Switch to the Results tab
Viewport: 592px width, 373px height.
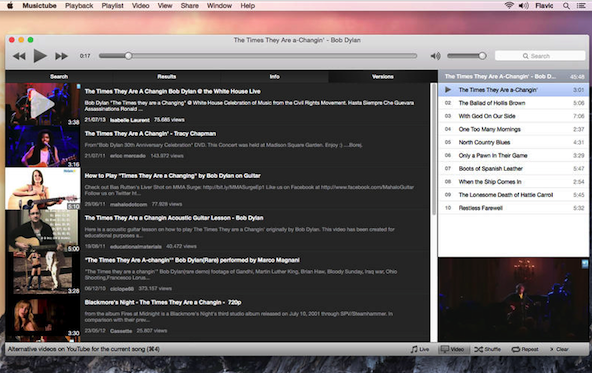[x=166, y=77]
